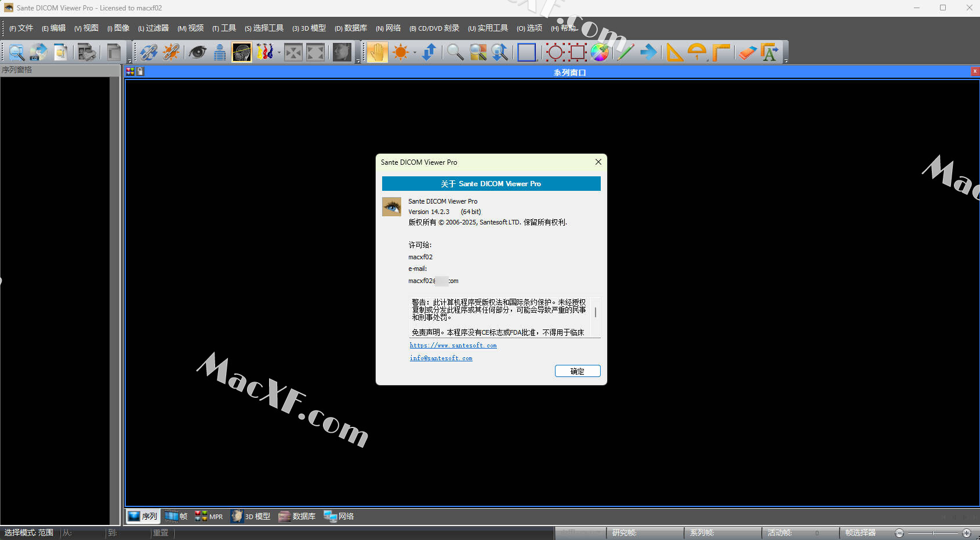Switch to the 数据库 bottom tab

297,516
